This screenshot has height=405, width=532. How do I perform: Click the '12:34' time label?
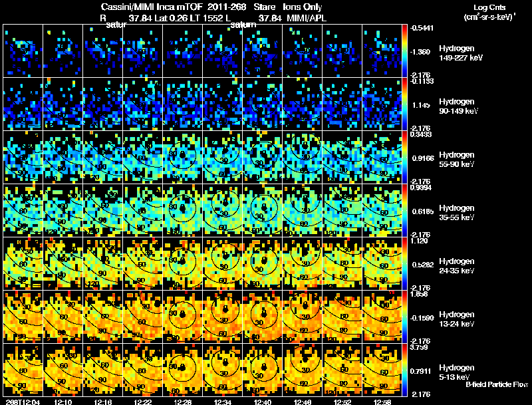click(x=222, y=402)
